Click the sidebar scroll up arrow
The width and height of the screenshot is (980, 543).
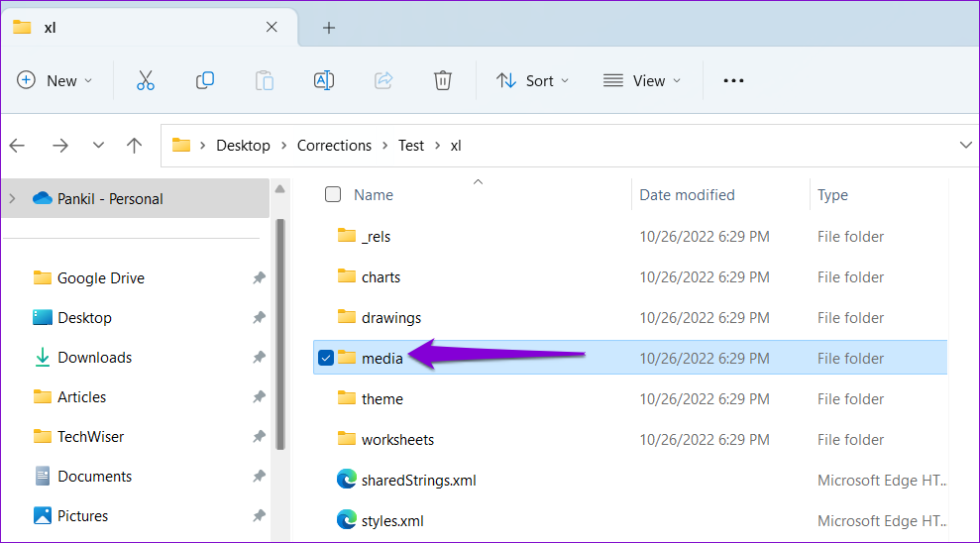pyautogui.click(x=280, y=188)
